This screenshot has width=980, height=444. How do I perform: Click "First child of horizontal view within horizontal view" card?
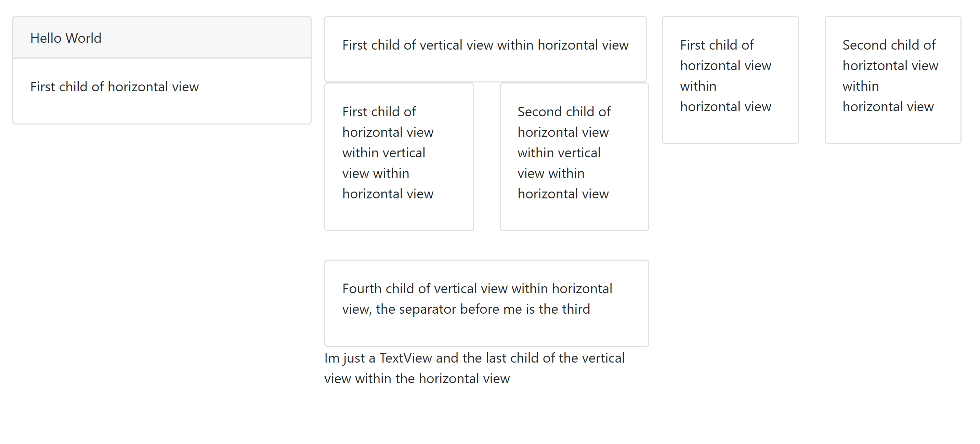730,79
